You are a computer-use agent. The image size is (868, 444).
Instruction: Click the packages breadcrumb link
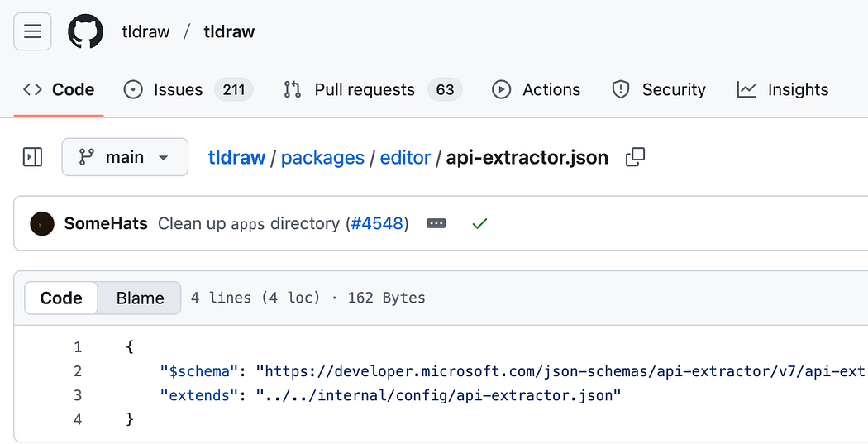pyautogui.click(x=322, y=158)
